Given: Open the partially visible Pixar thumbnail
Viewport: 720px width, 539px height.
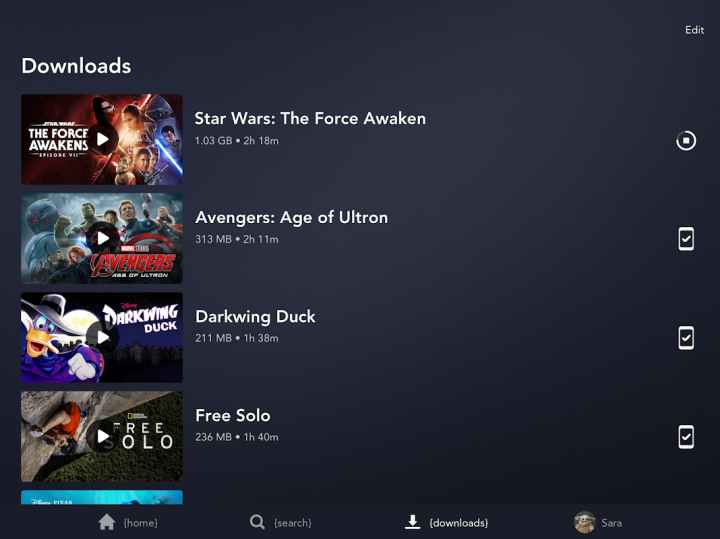Looking at the screenshot, I should coord(102,497).
